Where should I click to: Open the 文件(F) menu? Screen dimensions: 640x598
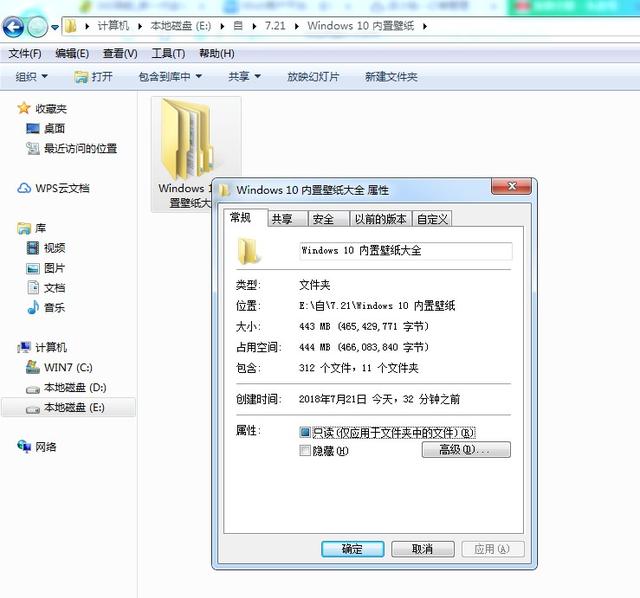pyautogui.click(x=25, y=53)
